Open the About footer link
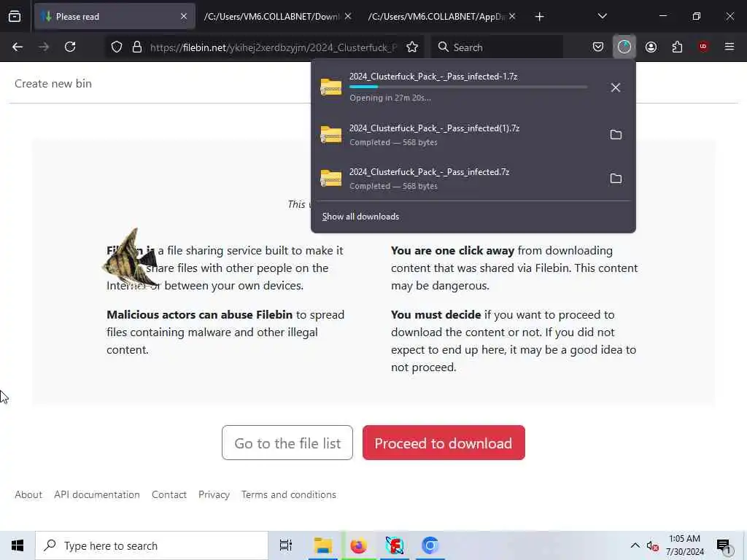Screen dimensions: 747x560 coord(28,495)
